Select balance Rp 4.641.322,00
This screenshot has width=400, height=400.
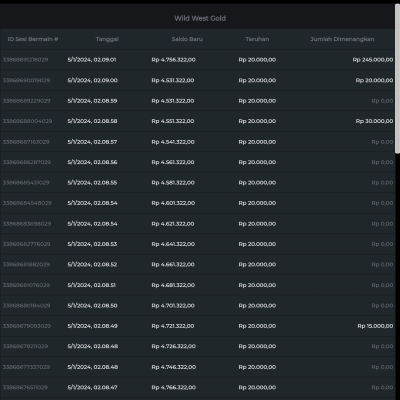173,244
